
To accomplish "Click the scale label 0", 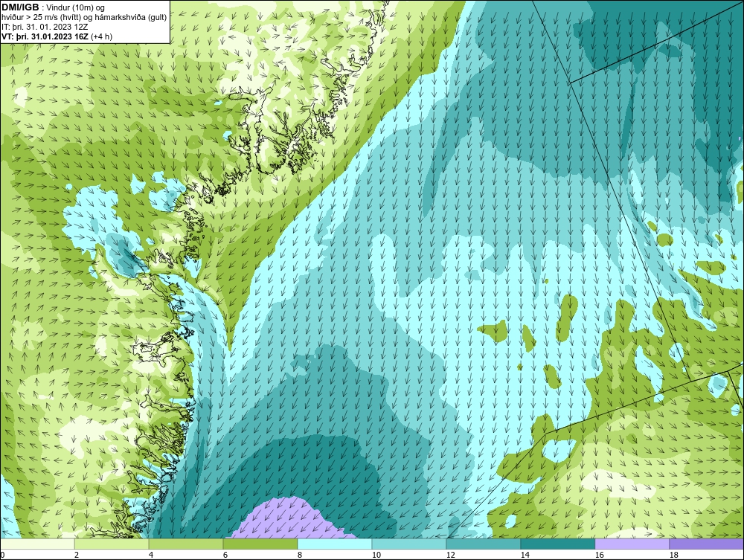I will pos(2,555).
